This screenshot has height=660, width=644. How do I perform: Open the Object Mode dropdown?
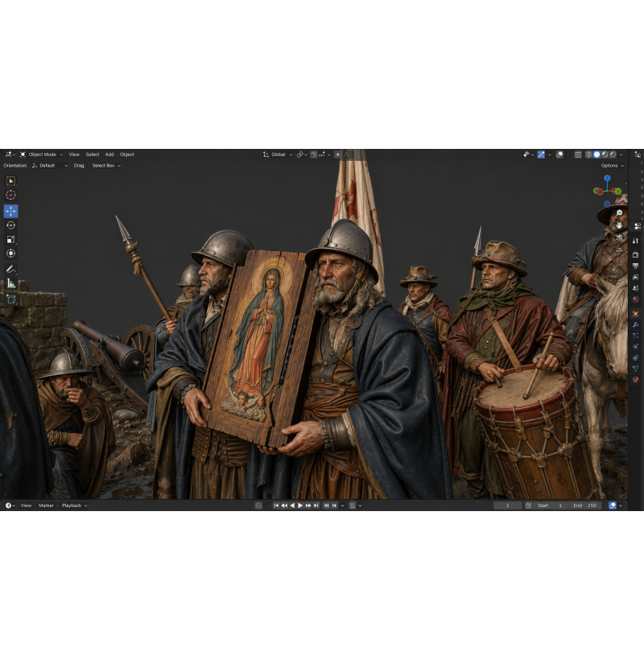coord(41,155)
